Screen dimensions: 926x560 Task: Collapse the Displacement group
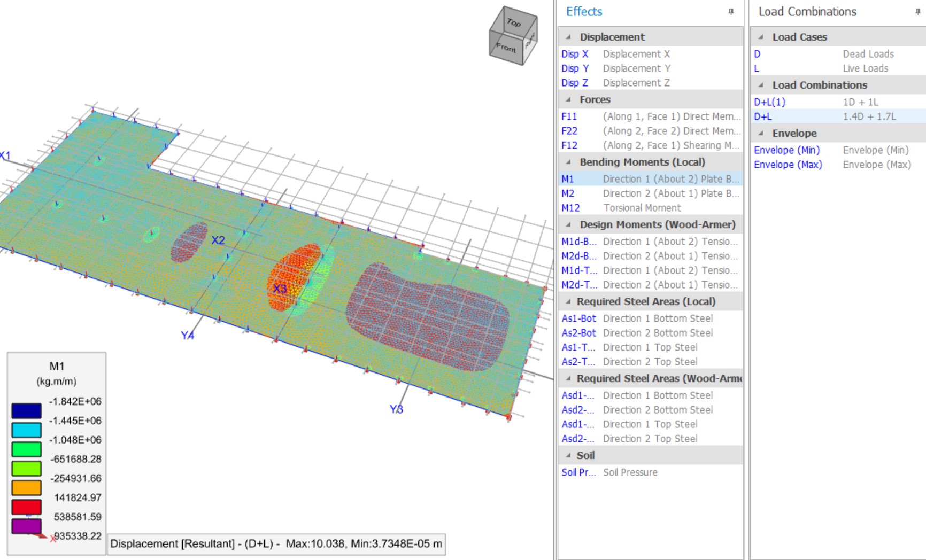[x=568, y=37]
